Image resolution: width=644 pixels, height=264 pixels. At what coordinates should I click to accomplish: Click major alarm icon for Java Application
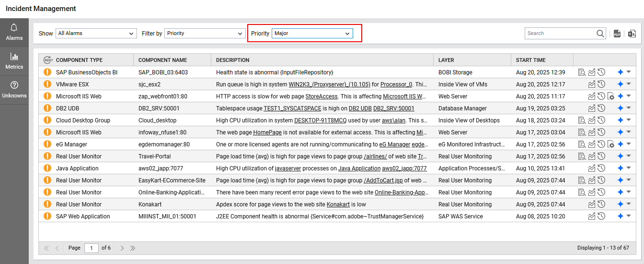(47, 168)
